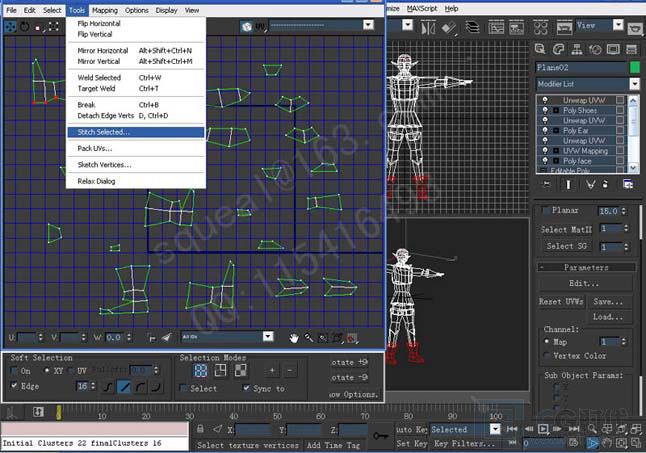The height and width of the screenshot is (453, 646).
Task: Open the File menu in Edit UVWs
Action: [x=11, y=10]
